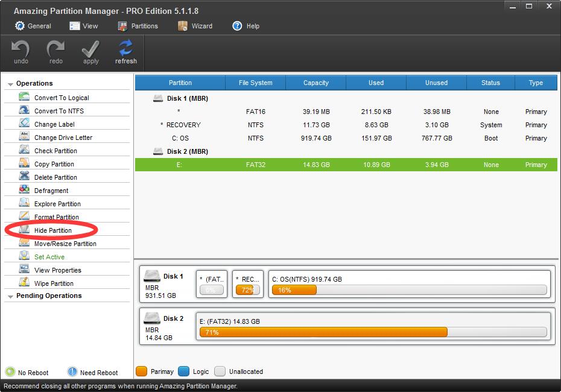Select the E: FAT32 partition row
The width and height of the screenshot is (561, 392).
pyautogui.click(x=346, y=165)
